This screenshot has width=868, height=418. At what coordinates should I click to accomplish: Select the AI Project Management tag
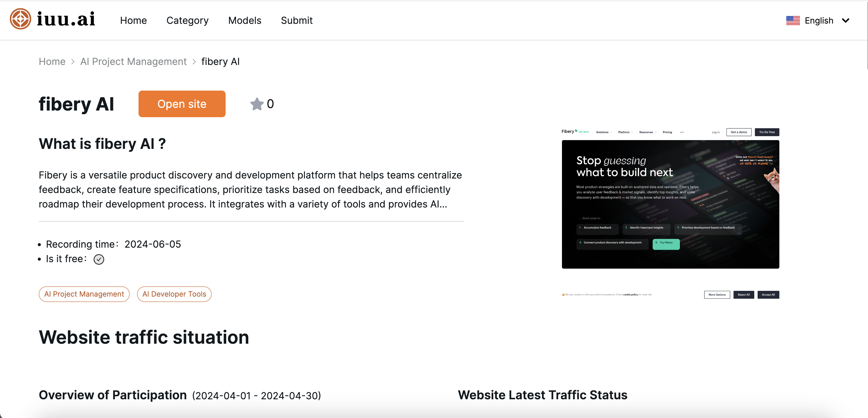[x=84, y=294]
